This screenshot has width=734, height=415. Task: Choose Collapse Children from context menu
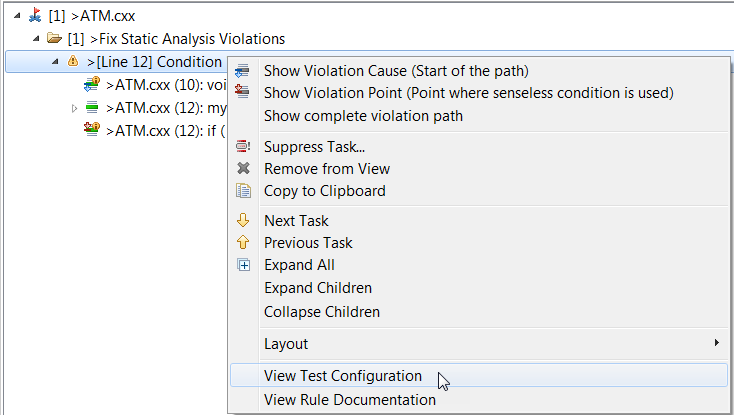(322, 312)
